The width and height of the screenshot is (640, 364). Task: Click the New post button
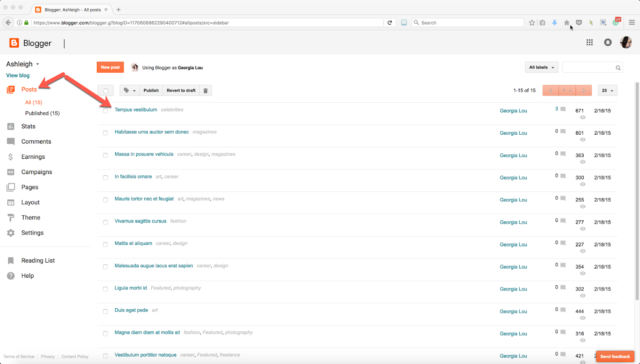[110, 67]
